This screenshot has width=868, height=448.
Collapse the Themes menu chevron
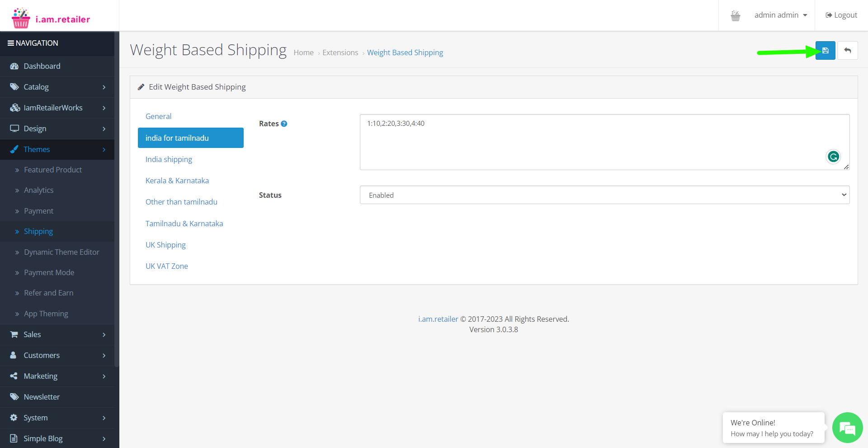click(x=104, y=149)
